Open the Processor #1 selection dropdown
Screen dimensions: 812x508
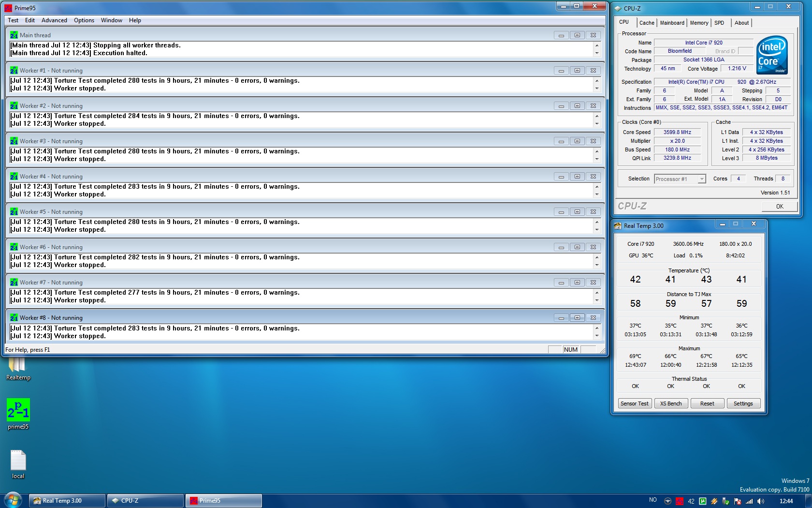click(680, 179)
